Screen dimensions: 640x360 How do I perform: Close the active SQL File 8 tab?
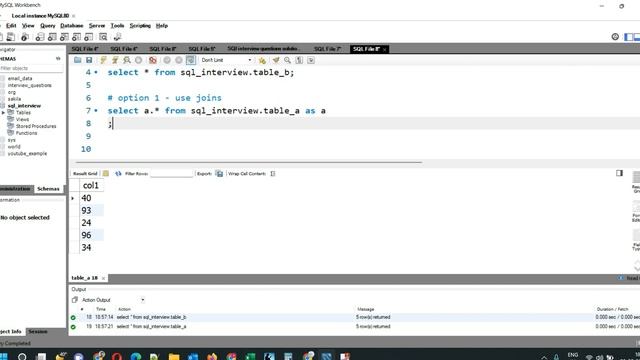384,49
